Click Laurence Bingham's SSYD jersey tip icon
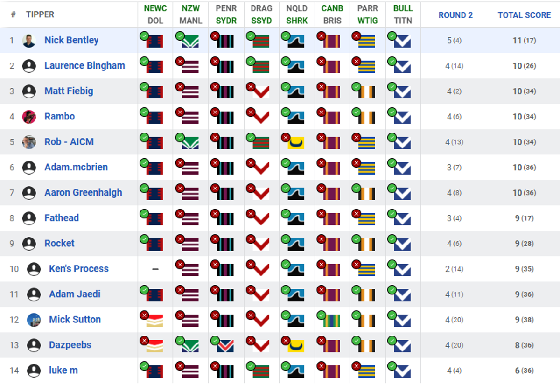560x392 pixels. click(259, 65)
